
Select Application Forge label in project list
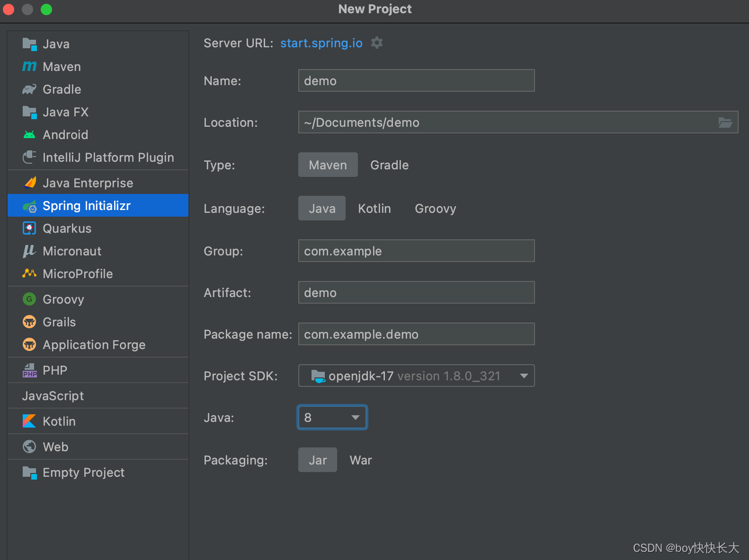click(94, 345)
